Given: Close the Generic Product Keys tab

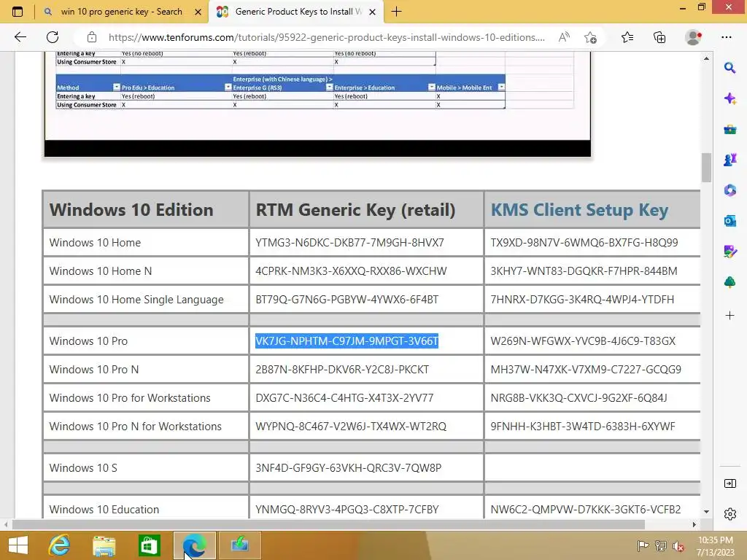Looking at the screenshot, I should coord(373,12).
